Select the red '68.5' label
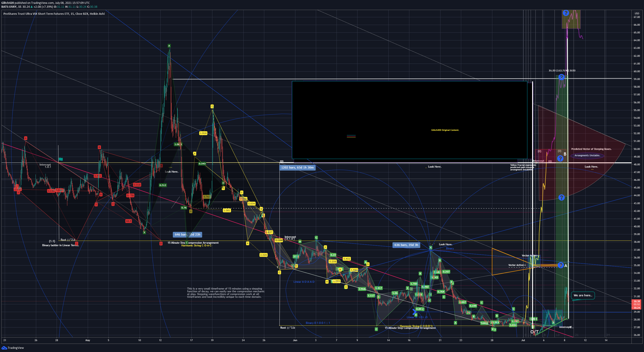This screenshot has width=644, height=352. (128, 221)
